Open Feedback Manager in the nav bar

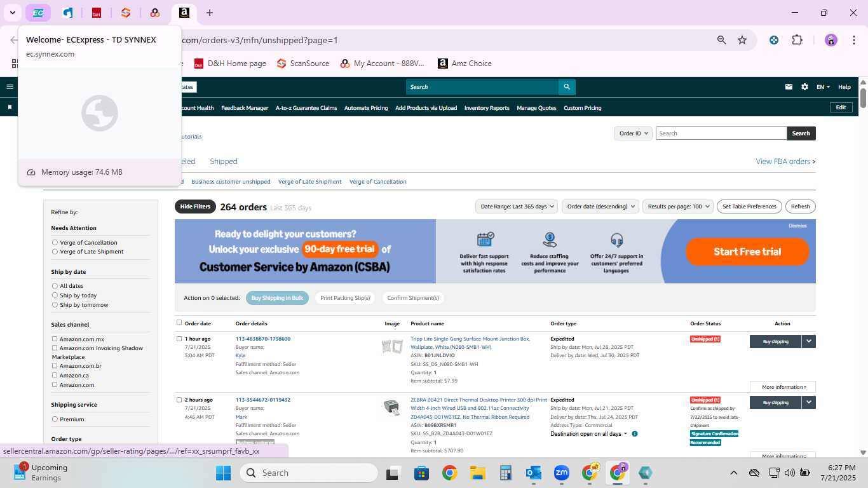[245, 108]
